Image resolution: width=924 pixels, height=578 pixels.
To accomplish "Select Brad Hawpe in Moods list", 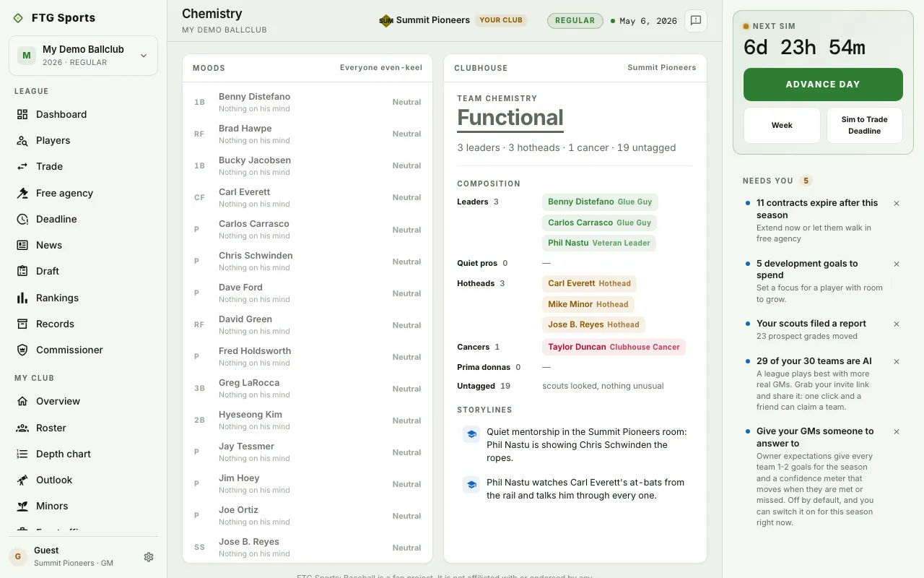I will (x=308, y=134).
